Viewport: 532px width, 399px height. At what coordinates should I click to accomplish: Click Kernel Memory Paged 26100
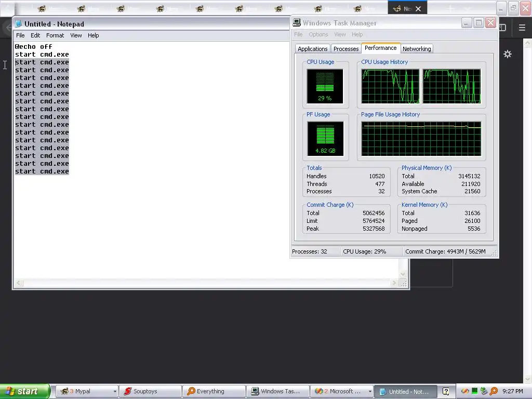472,221
